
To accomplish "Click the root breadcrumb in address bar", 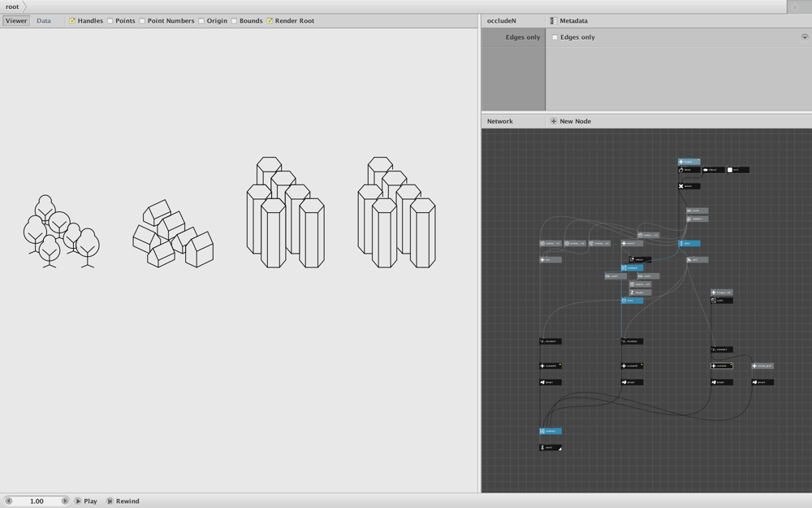I will point(12,7).
